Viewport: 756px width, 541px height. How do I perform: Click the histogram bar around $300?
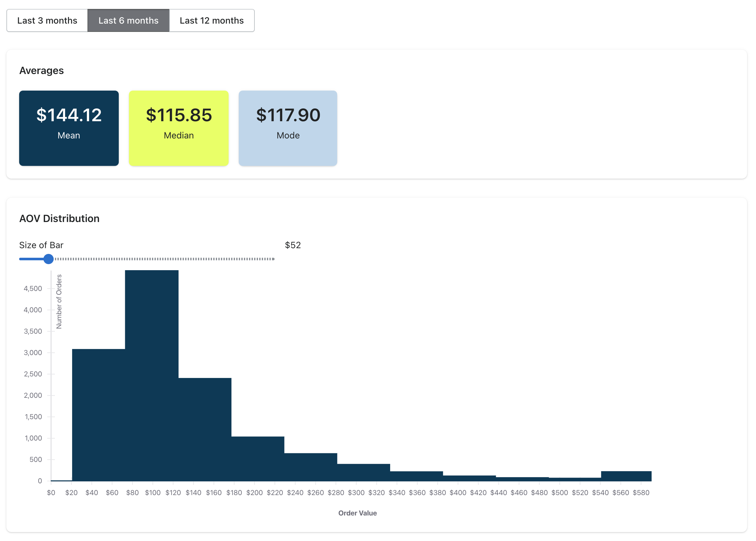[x=363, y=472]
